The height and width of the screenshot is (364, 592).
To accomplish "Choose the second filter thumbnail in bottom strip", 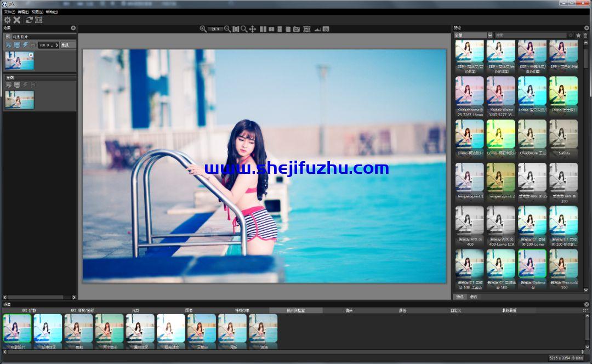I will pyautogui.click(x=48, y=328).
